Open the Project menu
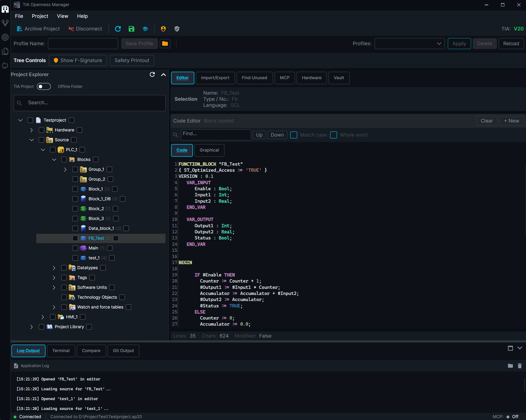The height and width of the screenshot is (420, 526). (40, 16)
